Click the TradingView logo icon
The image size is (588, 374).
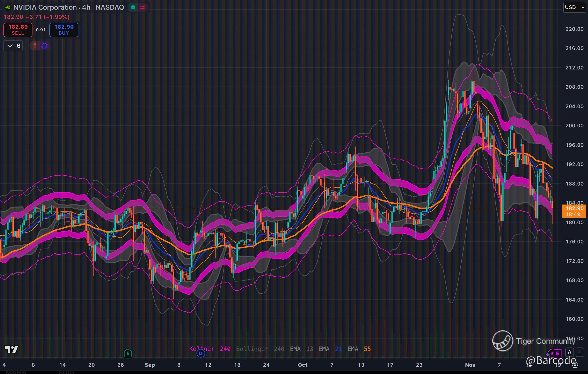pyautogui.click(x=12, y=350)
